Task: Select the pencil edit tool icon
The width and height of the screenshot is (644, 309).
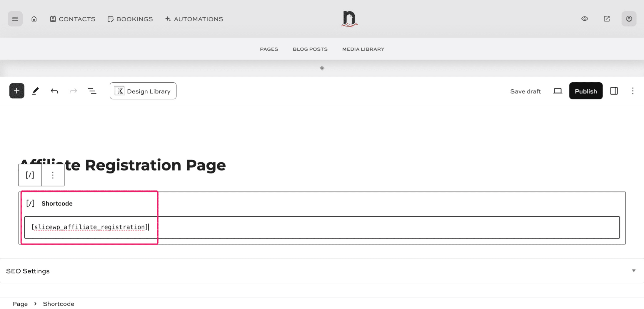Action: coord(36,91)
